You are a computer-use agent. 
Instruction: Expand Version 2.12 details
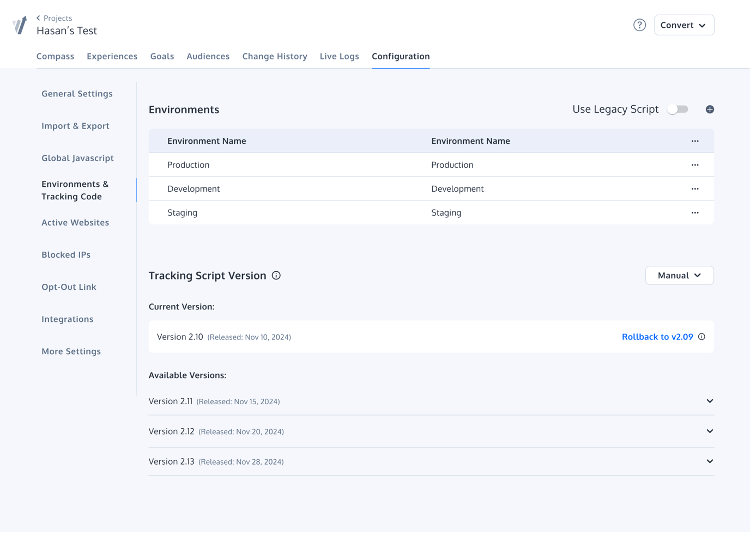pos(709,431)
